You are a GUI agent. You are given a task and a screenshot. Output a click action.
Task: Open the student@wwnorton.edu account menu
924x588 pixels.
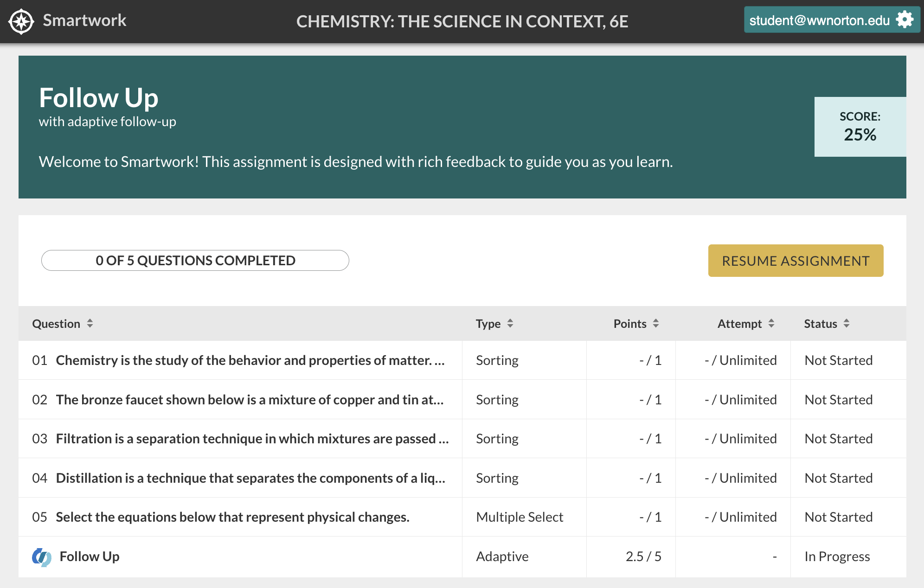click(x=819, y=20)
